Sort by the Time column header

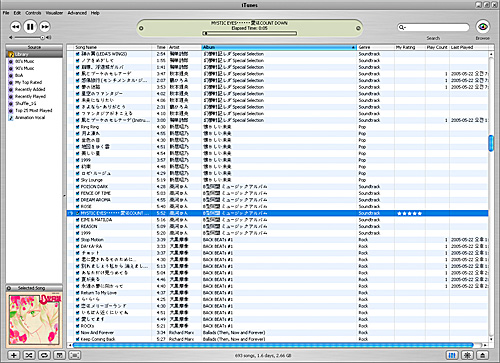161,47
